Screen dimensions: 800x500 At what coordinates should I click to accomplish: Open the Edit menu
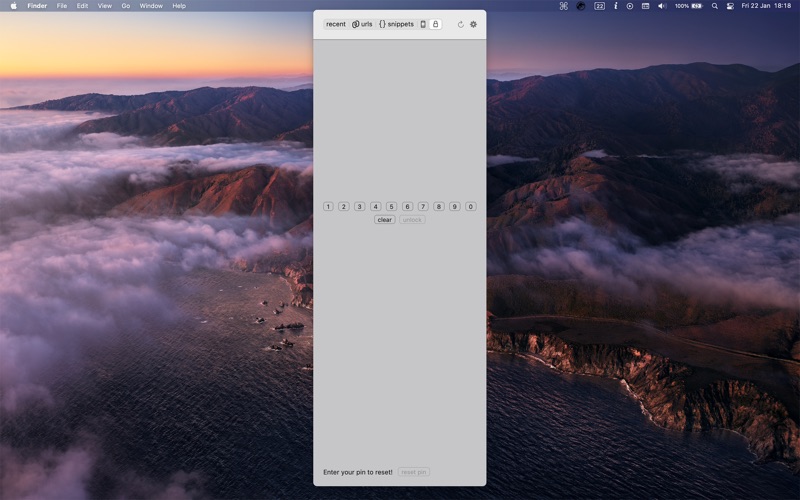(x=82, y=6)
